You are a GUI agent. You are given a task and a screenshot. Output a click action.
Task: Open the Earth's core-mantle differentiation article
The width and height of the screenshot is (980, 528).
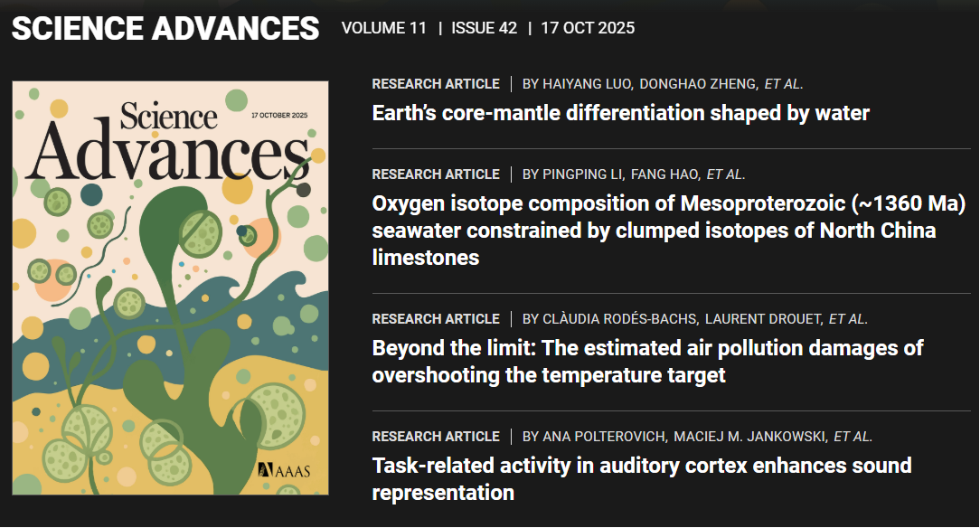620,113
